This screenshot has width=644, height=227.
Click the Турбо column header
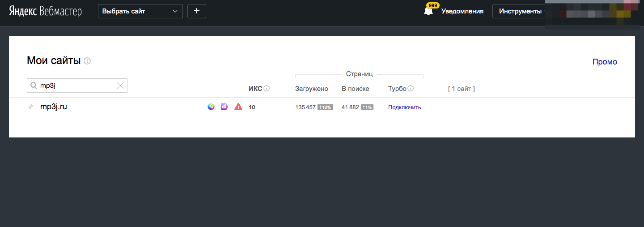coord(397,89)
